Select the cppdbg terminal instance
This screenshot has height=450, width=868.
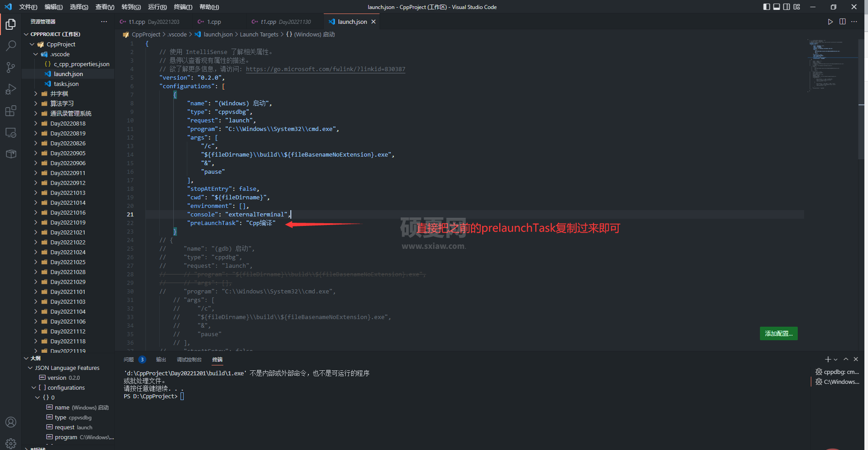(x=837, y=372)
